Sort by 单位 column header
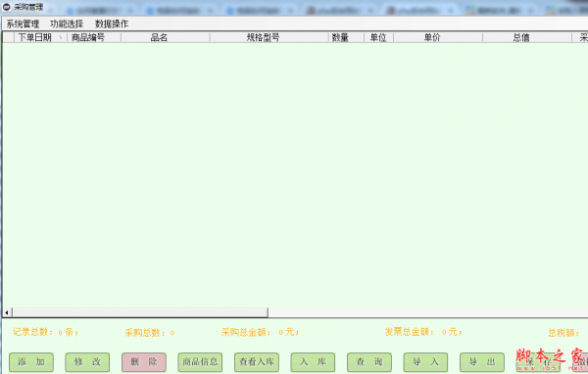 [x=378, y=37]
